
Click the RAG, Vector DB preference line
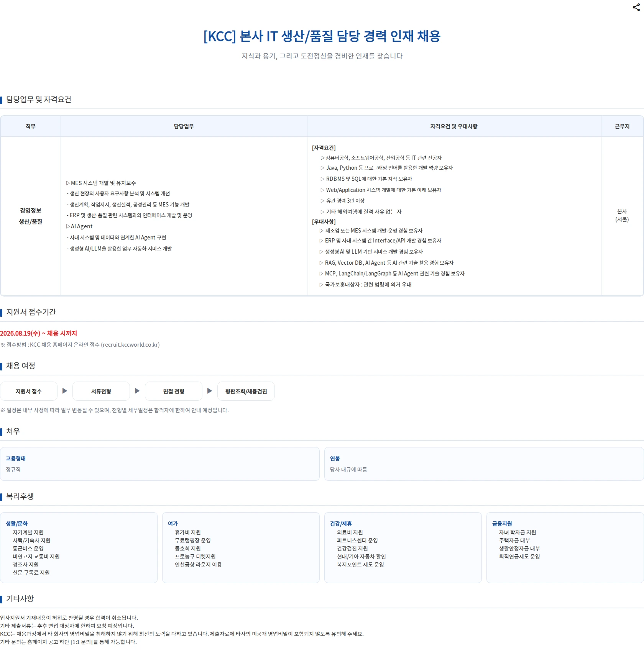tap(386, 263)
